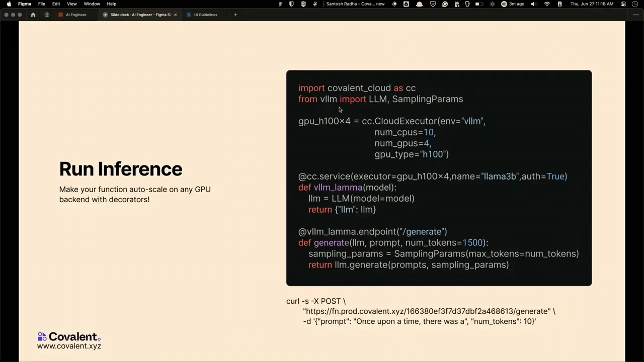
Task: Click the Covalent logo on the slide
Action: [69, 336]
